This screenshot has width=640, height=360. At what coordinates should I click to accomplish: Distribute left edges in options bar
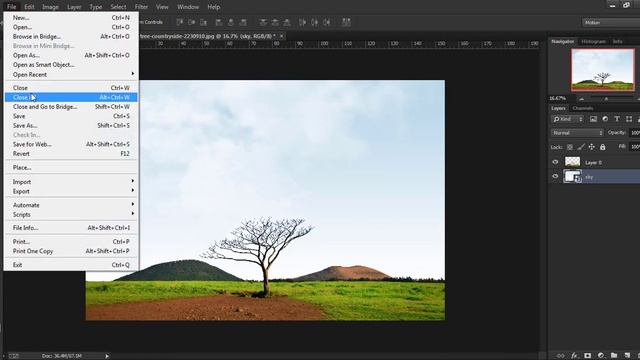pyautogui.click(x=302, y=22)
